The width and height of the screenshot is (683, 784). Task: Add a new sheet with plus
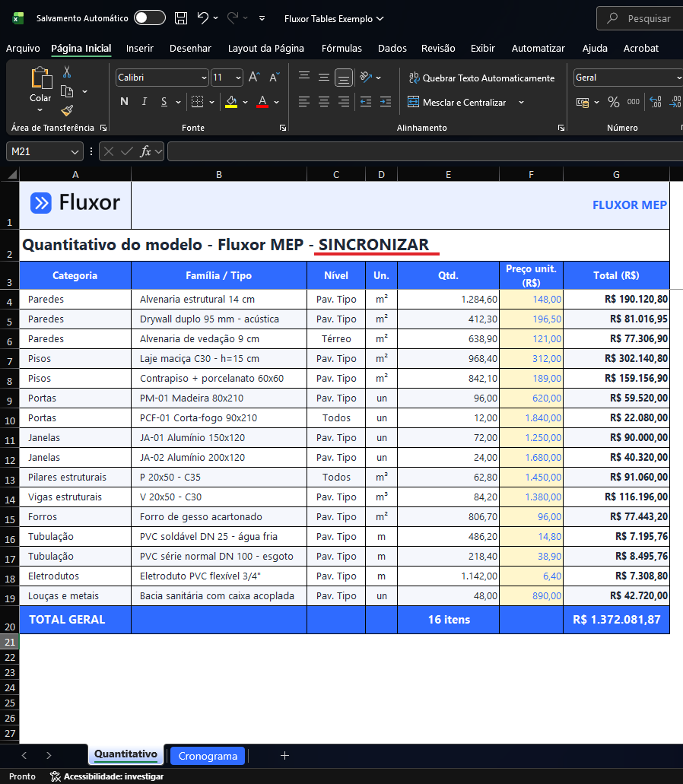tap(284, 756)
